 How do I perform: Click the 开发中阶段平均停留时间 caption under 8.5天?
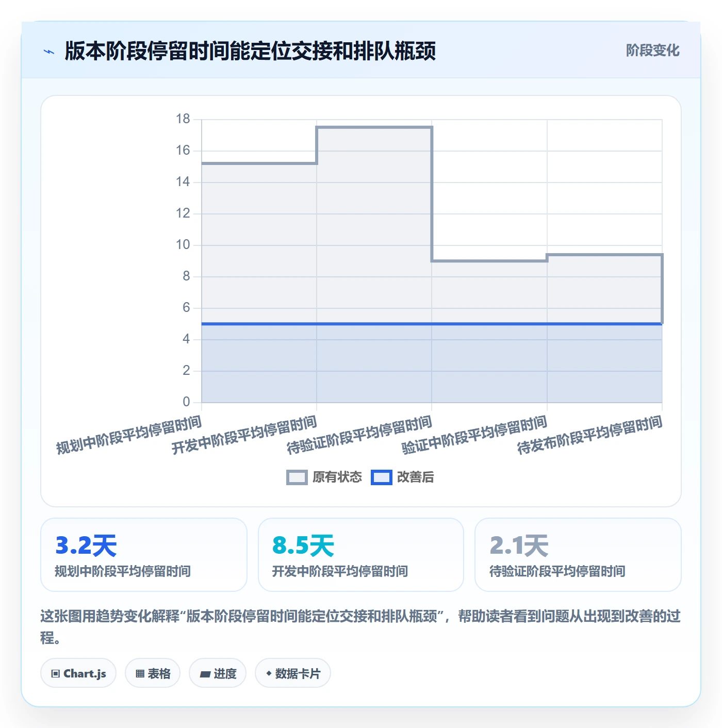(340, 571)
